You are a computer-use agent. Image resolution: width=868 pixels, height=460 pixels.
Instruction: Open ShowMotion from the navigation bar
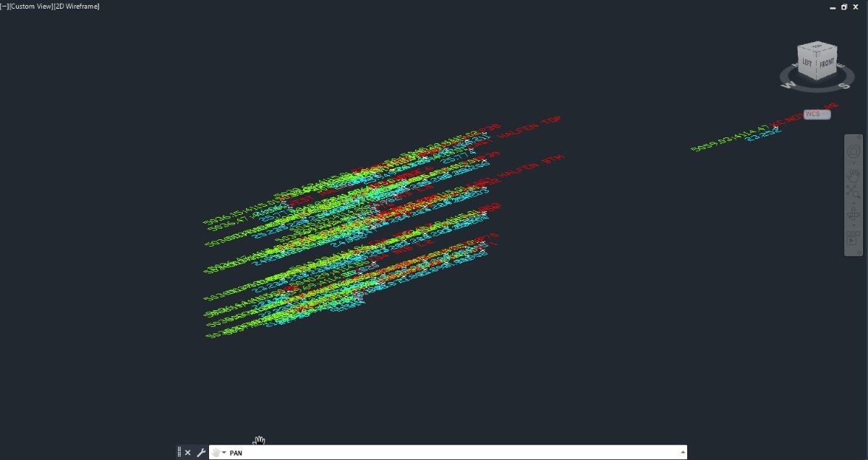854,238
